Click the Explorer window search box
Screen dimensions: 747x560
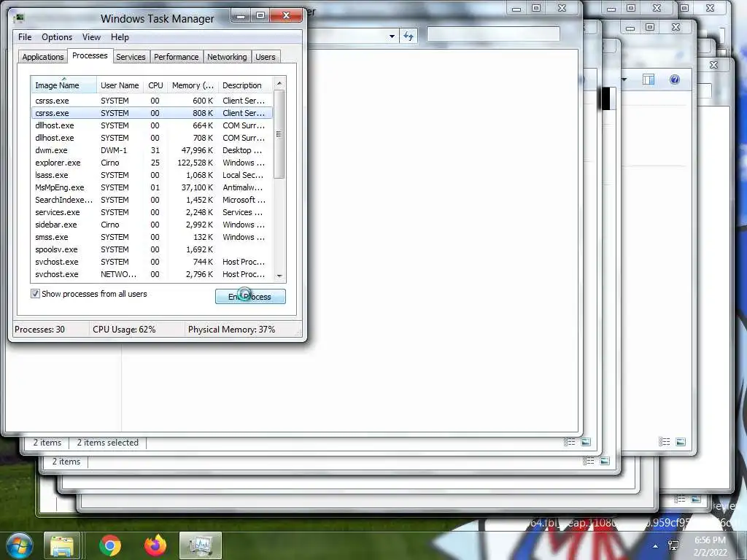pos(493,34)
